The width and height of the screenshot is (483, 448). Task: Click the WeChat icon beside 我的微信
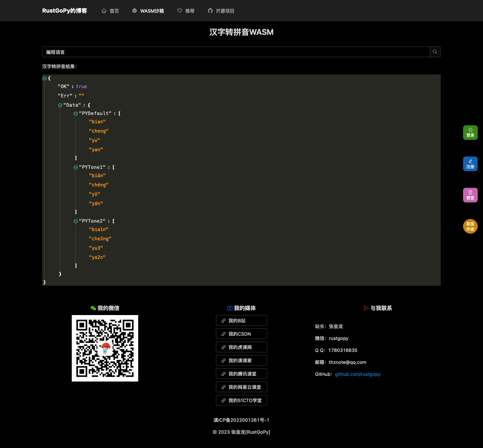pyautogui.click(x=93, y=308)
